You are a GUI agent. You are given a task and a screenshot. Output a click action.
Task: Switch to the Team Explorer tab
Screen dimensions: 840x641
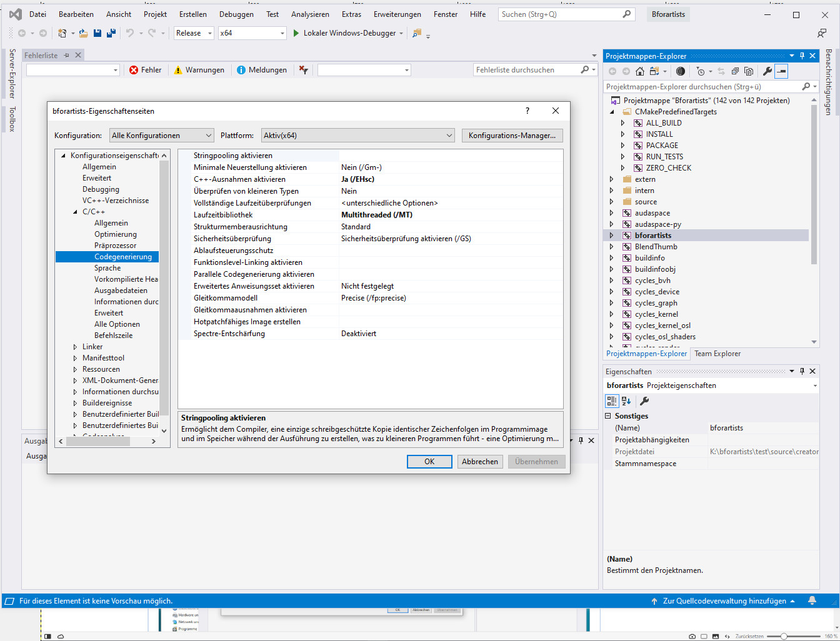point(717,354)
